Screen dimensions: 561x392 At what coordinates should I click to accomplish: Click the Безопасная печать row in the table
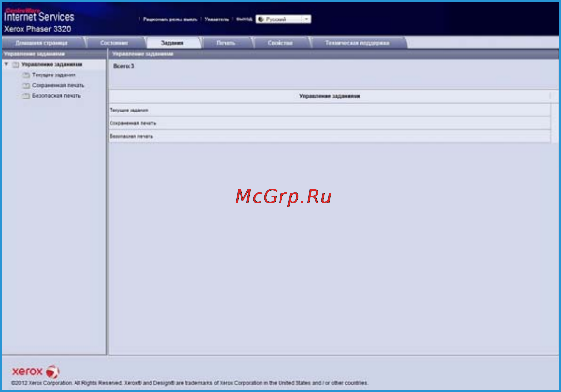pos(330,136)
